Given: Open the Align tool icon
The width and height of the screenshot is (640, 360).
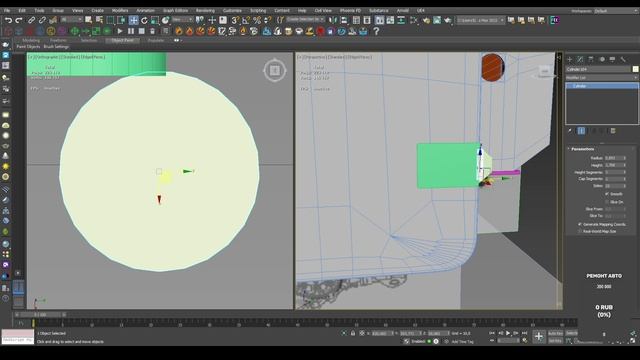Looking at the screenshot, I should click(x=344, y=20).
